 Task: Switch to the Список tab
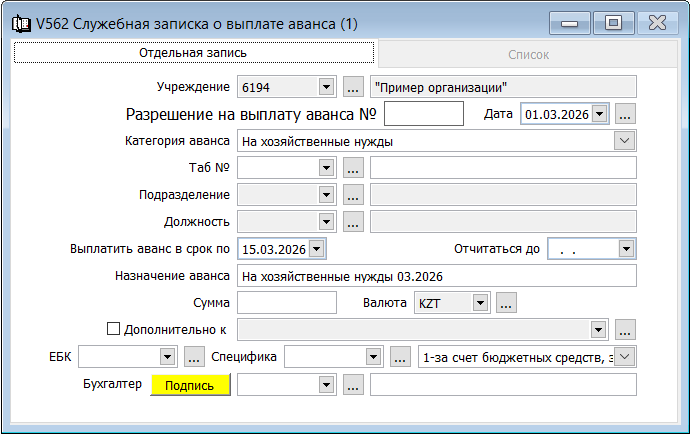529,54
